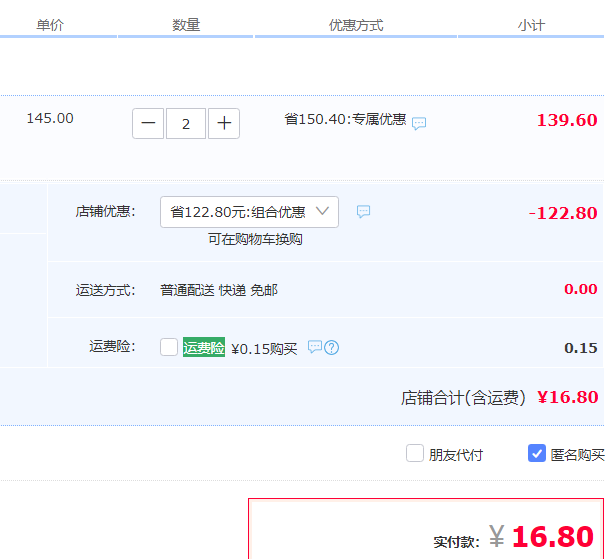
Task: Decrease quantity with the minus button
Action: 148,124
